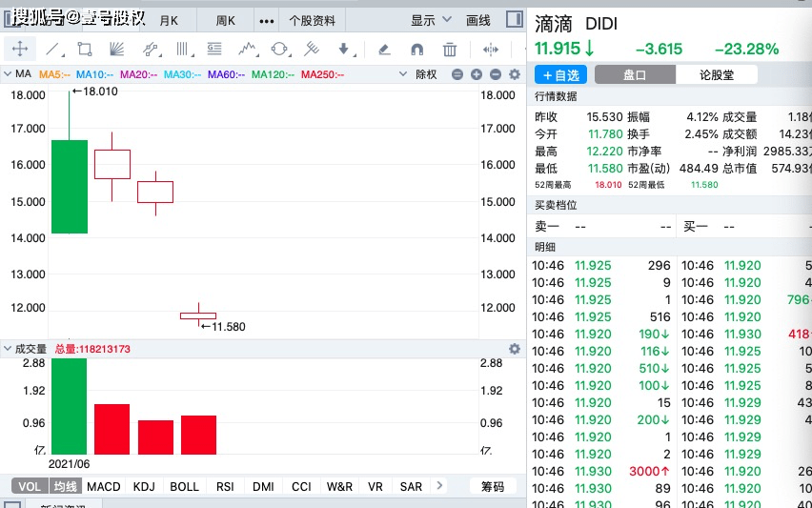The height and width of the screenshot is (508, 812).
Task: Click the 自选 add to watchlist button
Action: point(560,74)
